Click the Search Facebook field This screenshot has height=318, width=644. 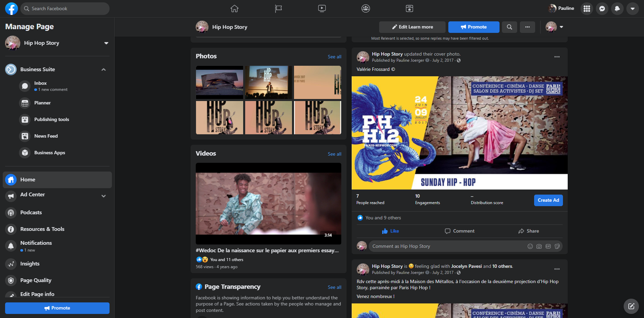coord(65,8)
